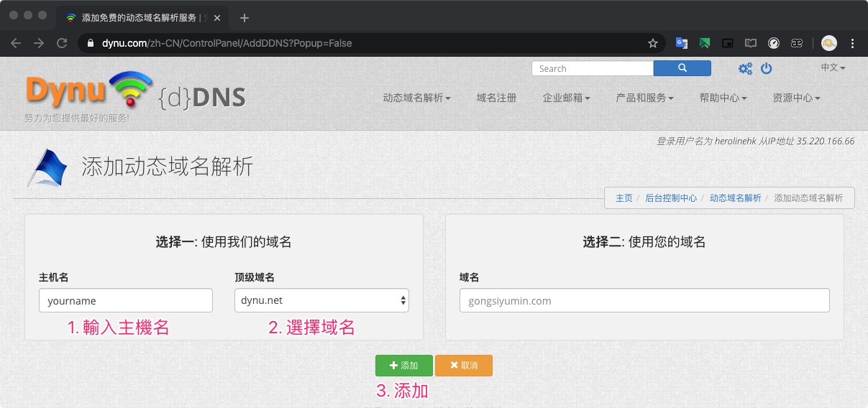Image resolution: width=868 pixels, height=408 pixels.
Task: Click the green 添加 button
Action: coord(403,366)
